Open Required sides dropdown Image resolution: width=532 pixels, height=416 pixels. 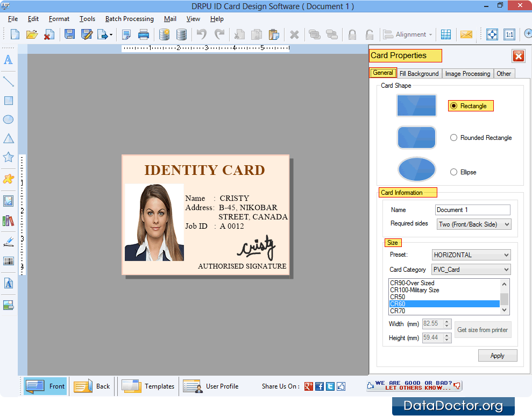tap(474, 224)
